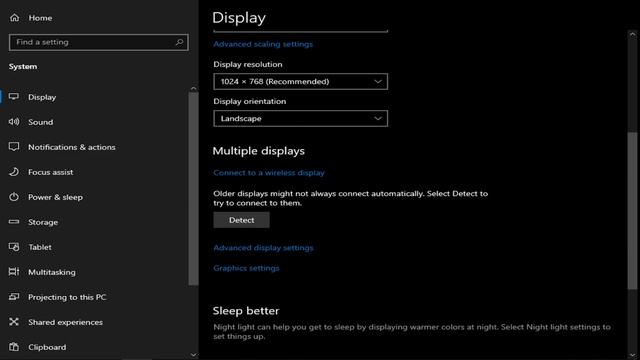Click the Display resolution label
The width and height of the screenshot is (640, 360).
click(x=248, y=64)
